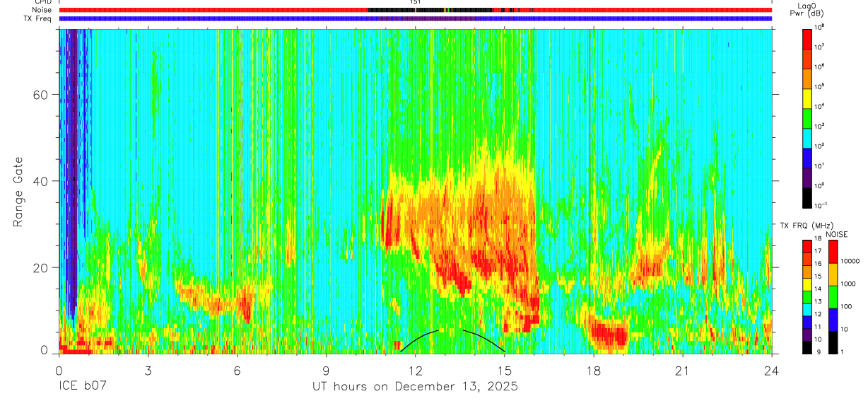Image resolution: width=868 pixels, height=401 pixels.
Task: Click the 'NOISE' legend title above the colorbar
Action: [x=836, y=234]
